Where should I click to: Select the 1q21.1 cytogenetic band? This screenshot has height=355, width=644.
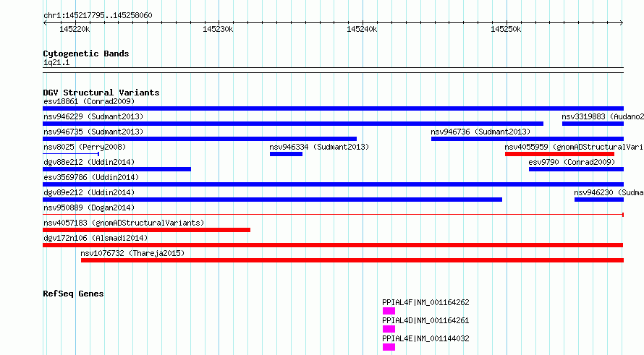point(333,70)
